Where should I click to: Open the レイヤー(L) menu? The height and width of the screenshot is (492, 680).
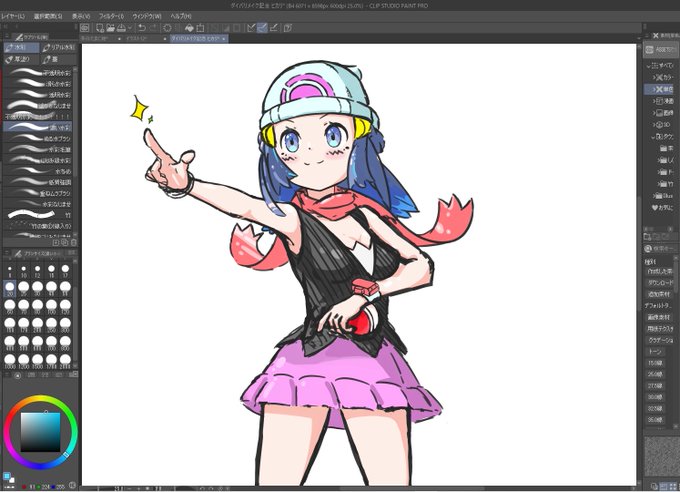pyautogui.click(x=13, y=16)
